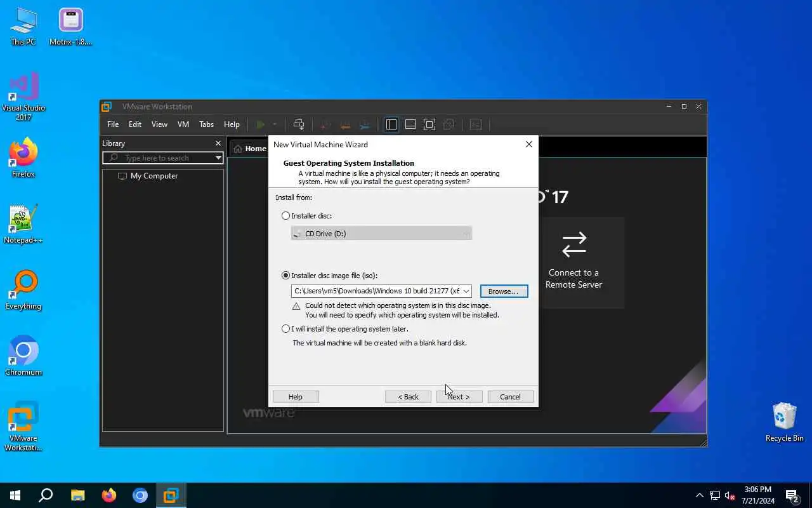Switch to the Home tab
Screen dimensions: 812x508
(250, 149)
